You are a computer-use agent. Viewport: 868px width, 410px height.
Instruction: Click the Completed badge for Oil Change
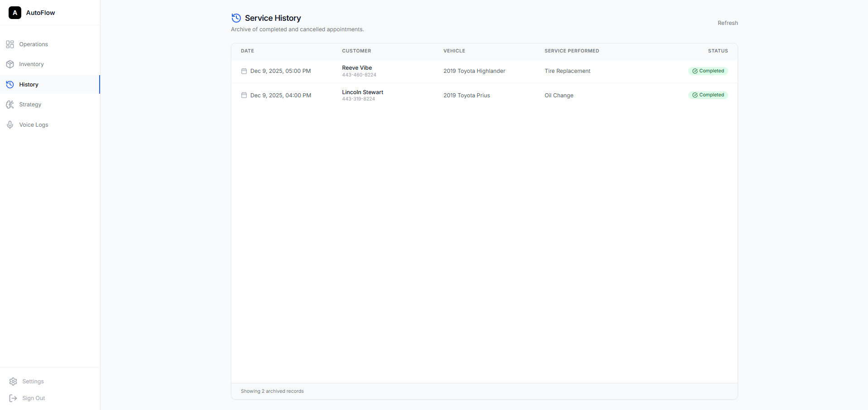[708, 95]
